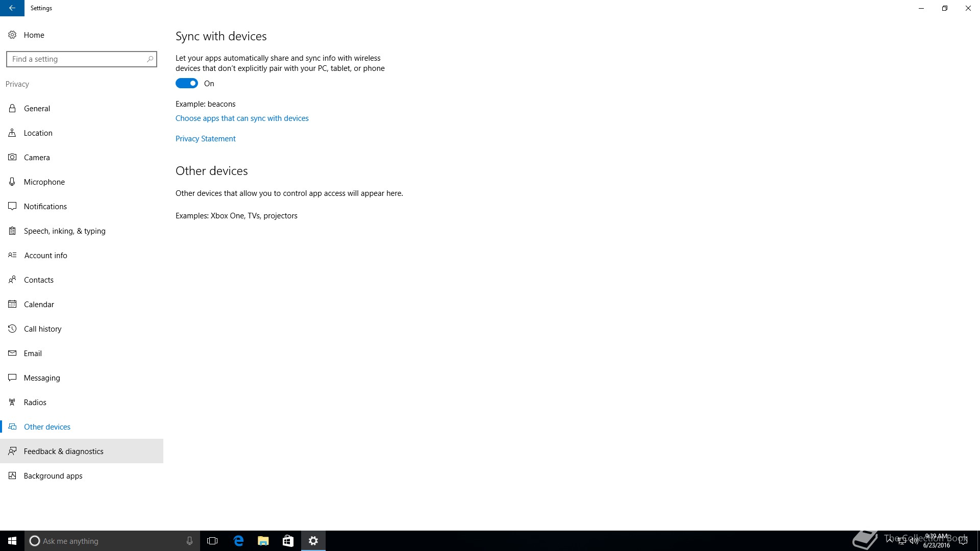
Task: Open Action Center notifications icon
Action: point(963,541)
